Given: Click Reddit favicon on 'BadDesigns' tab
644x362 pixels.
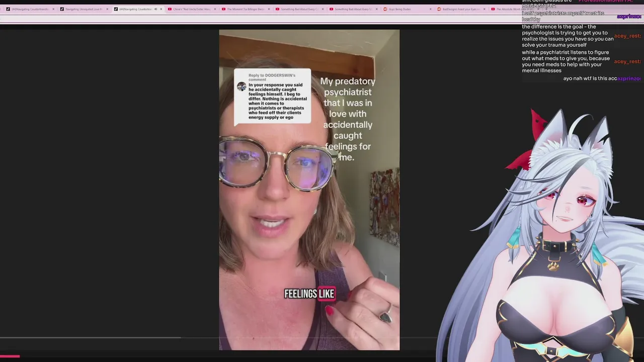Looking at the screenshot, I should coord(439,9).
